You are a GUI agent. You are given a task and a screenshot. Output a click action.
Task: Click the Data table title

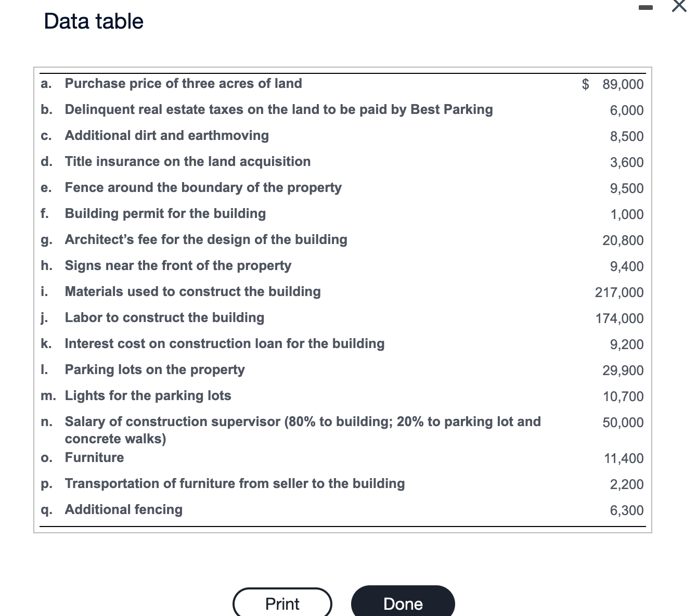pos(93,21)
